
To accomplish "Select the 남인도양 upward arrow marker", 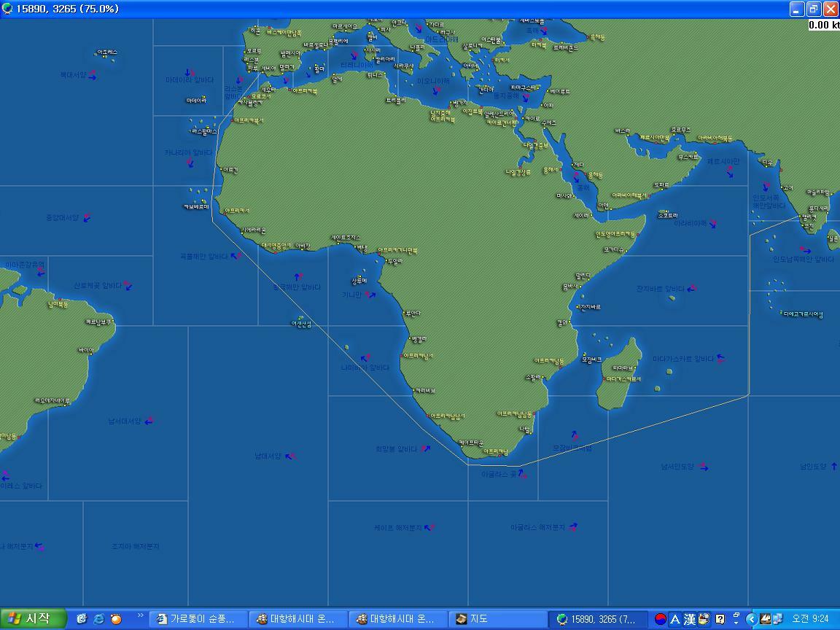I will (x=833, y=466).
